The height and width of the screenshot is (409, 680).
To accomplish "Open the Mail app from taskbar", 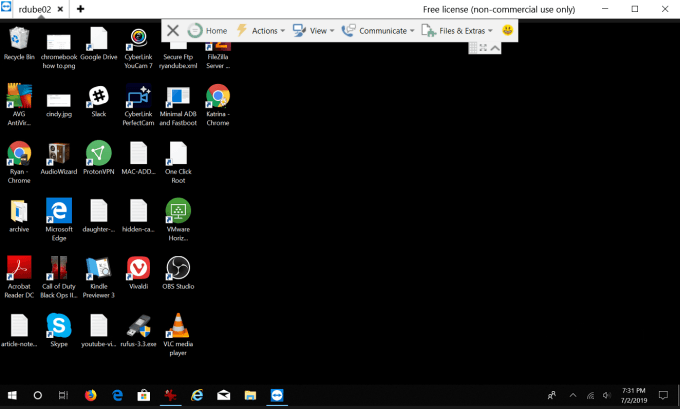I will 224,395.
